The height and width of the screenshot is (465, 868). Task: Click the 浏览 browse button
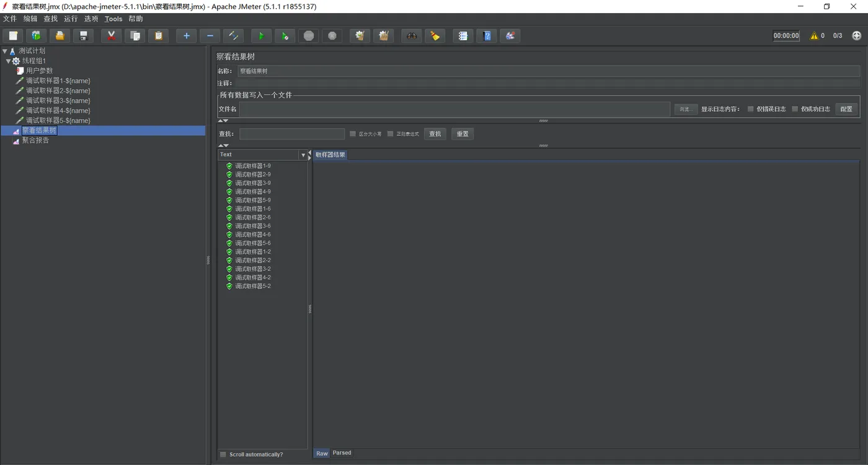coord(686,109)
